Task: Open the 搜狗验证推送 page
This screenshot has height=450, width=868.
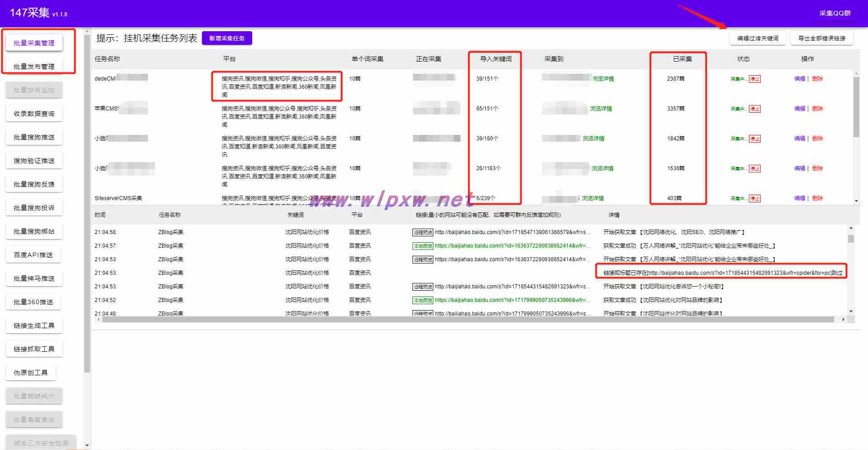Action: [34, 161]
